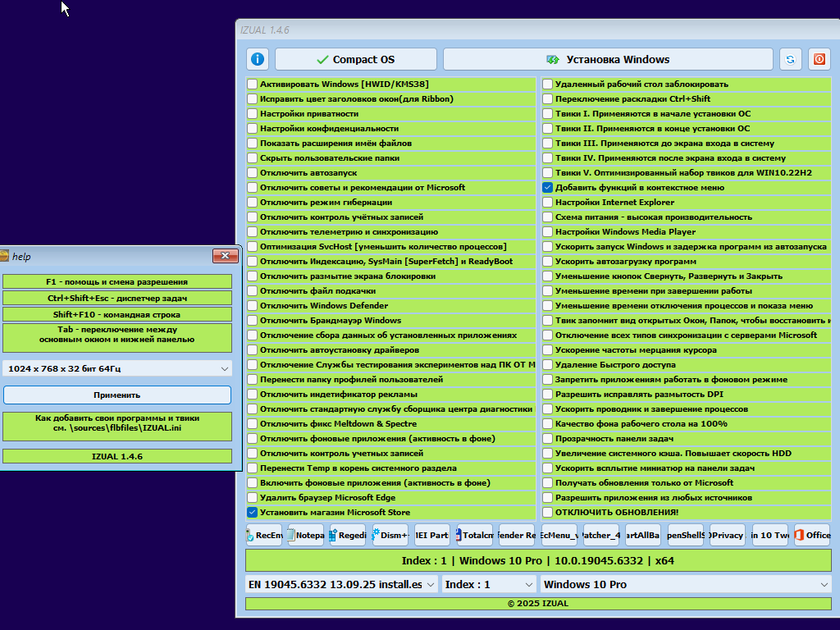Open Notepad from the bottom toolbar
Screen dimensions: 840x630
305,535
